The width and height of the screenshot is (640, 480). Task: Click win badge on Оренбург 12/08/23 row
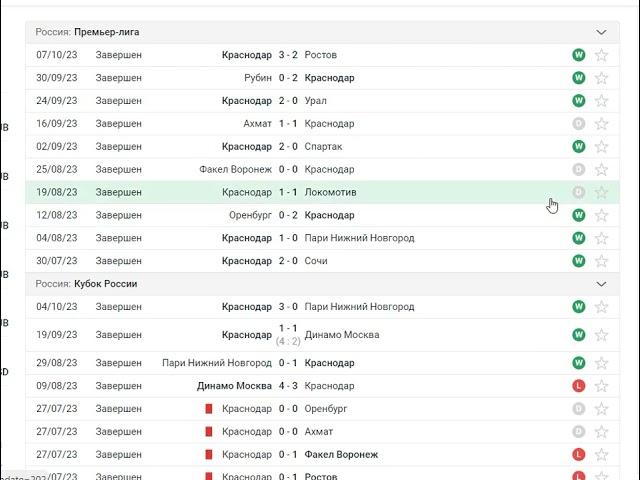point(579,215)
